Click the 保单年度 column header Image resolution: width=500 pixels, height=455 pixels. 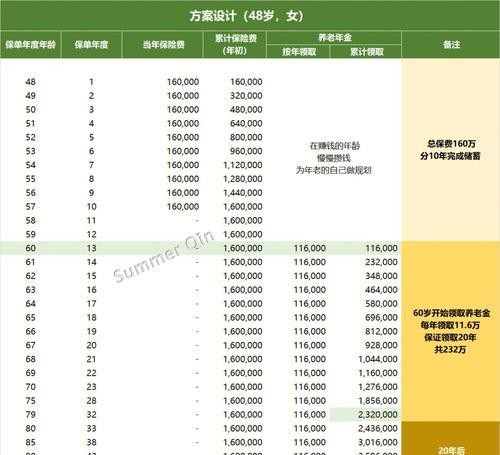91,45
